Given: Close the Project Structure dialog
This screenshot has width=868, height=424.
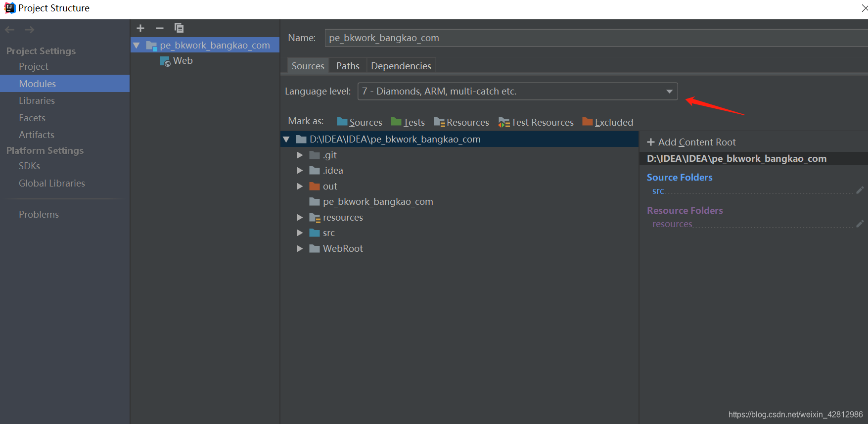Looking at the screenshot, I should (864, 8).
